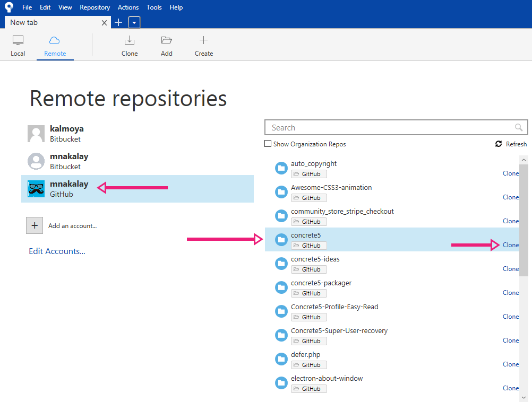Enable Show Organization Repos checkbox
Viewport: 532px width, 402px height.
tap(268, 144)
